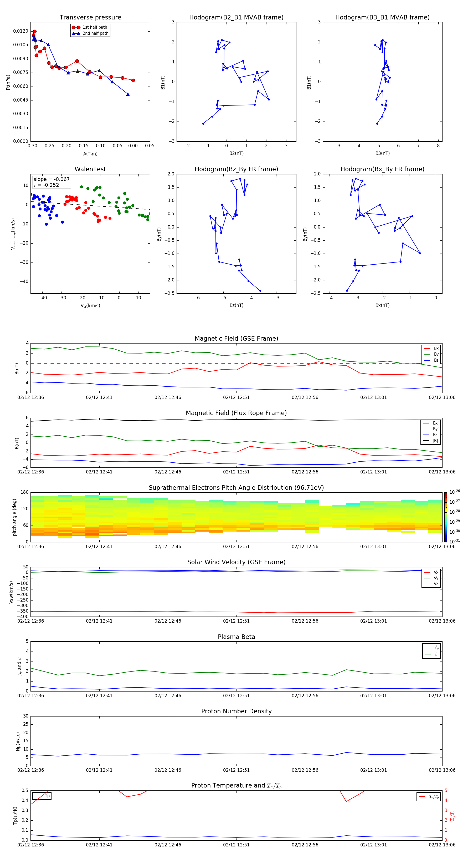Click the 'Proton Number Density' title
Screen dimensions: 473x868
click(x=236, y=711)
